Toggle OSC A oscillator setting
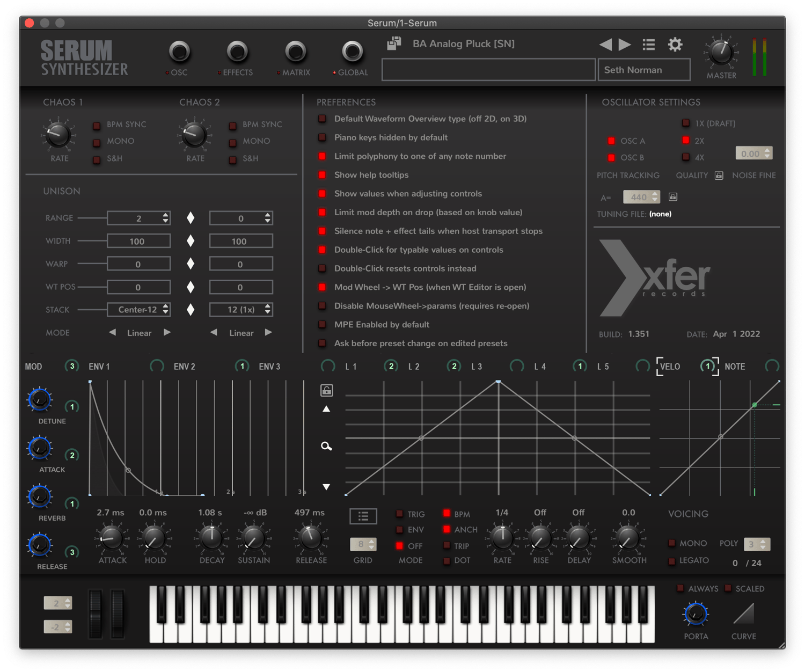Image resolution: width=805 pixels, height=672 pixels. click(611, 141)
